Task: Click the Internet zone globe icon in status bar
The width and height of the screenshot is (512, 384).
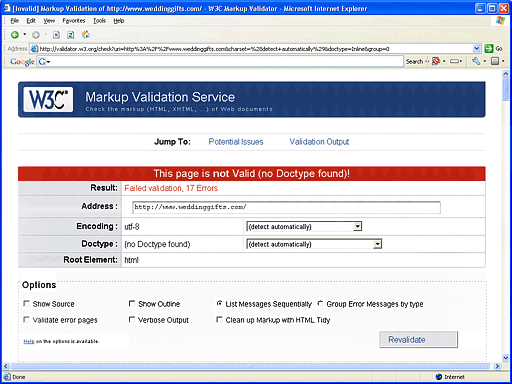Action: click(x=439, y=377)
